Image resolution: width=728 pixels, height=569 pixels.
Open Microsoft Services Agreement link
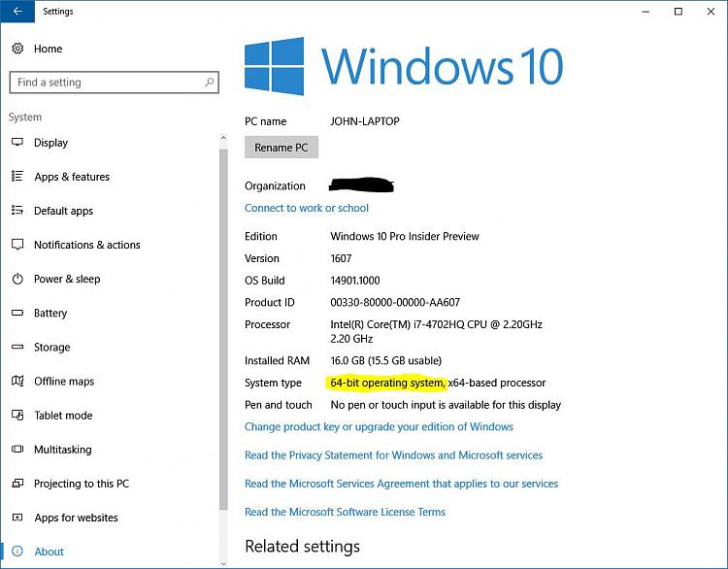coord(401,484)
